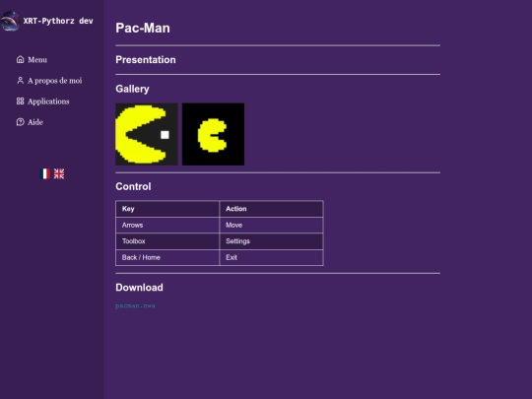Switch language with the UK flag
The image size is (532, 399).
59,173
